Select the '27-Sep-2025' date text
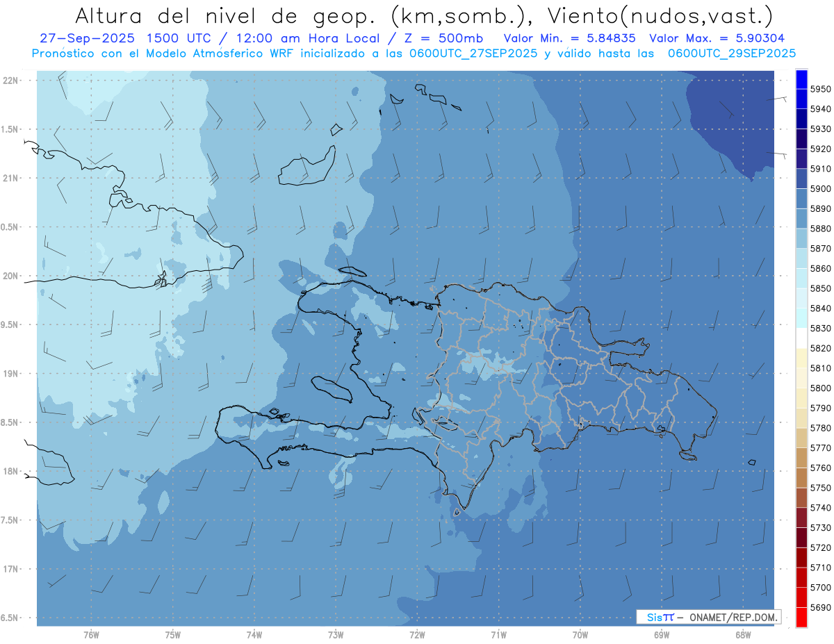Viewport: 834px width, 644px height. 86,39
